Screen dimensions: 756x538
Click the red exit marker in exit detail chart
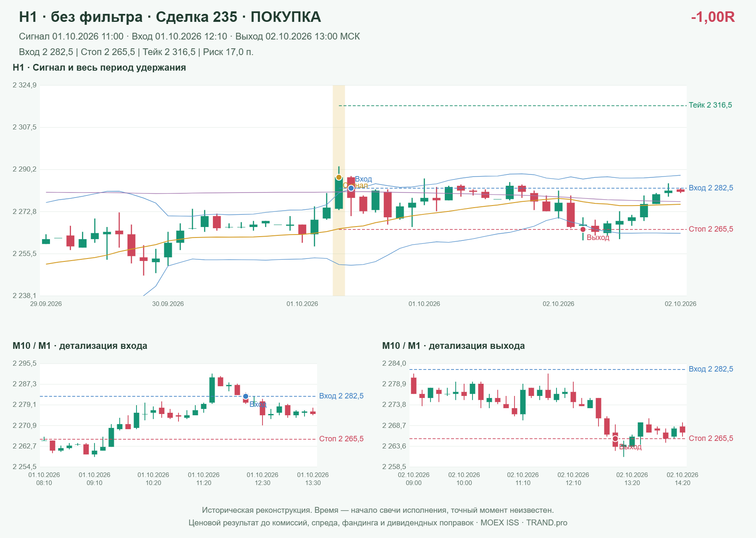pos(615,439)
